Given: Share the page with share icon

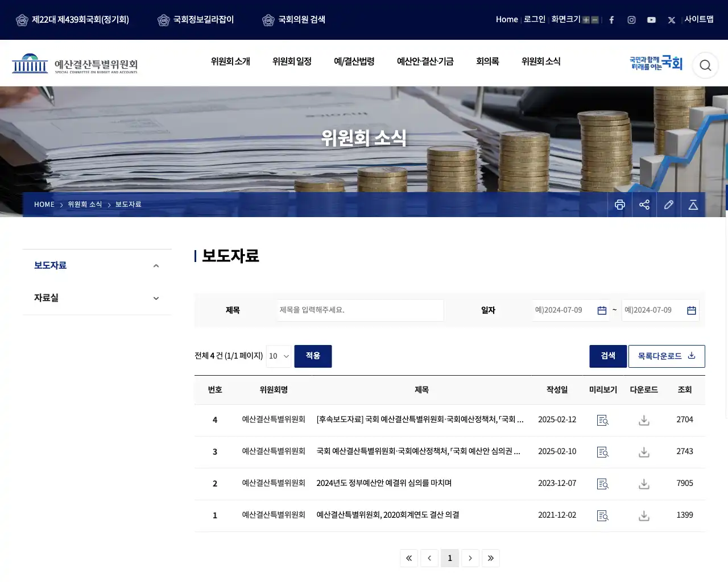Looking at the screenshot, I should click(x=644, y=205).
